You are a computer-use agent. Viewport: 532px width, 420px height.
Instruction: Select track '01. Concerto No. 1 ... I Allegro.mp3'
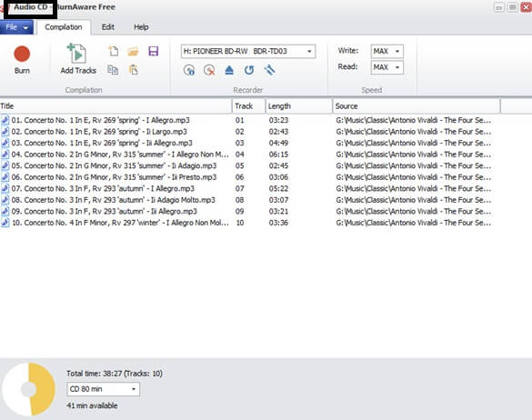pyautogui.click(x=100, y=120)
